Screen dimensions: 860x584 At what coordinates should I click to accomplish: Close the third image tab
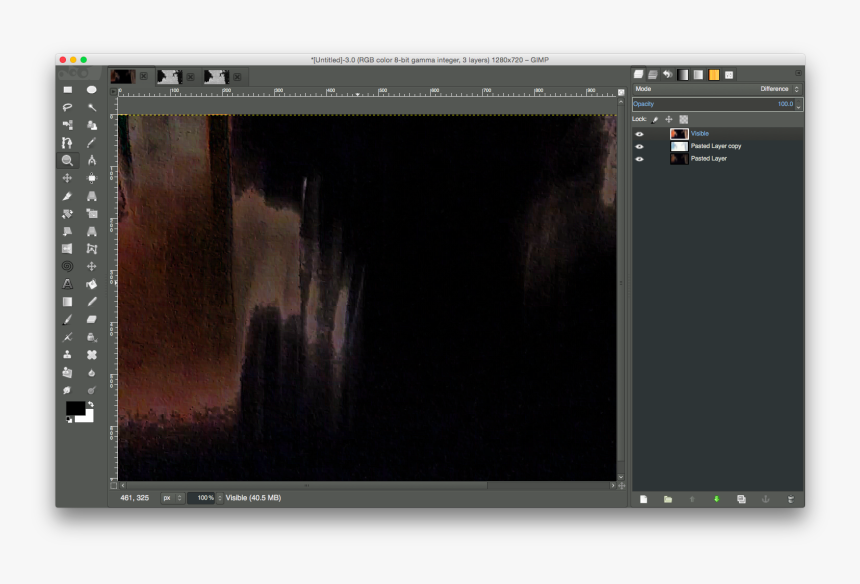point(237,77)
